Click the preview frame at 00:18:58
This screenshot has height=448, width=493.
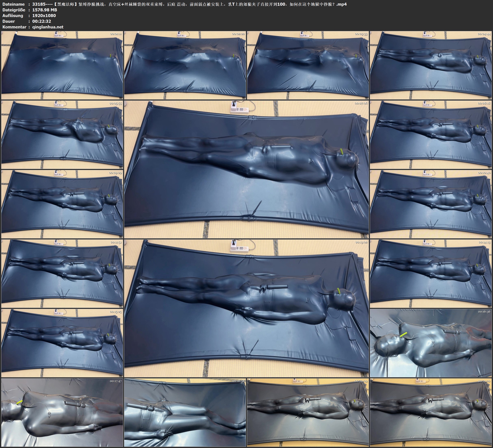point(185,412)
